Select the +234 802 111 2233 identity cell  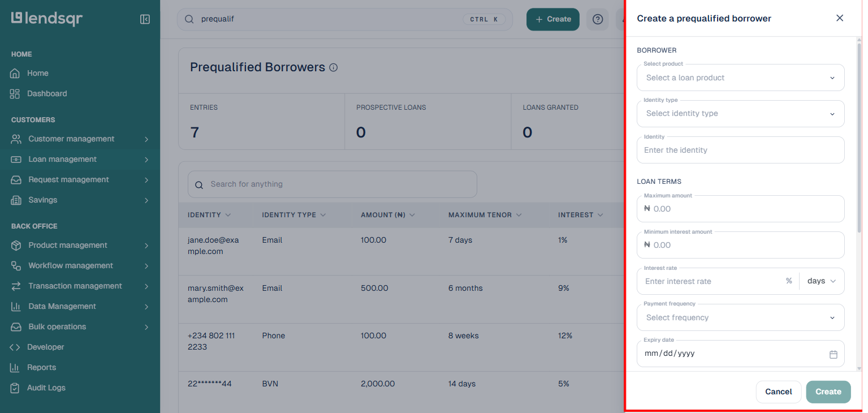pyautogui.click(x=211, y=341)
